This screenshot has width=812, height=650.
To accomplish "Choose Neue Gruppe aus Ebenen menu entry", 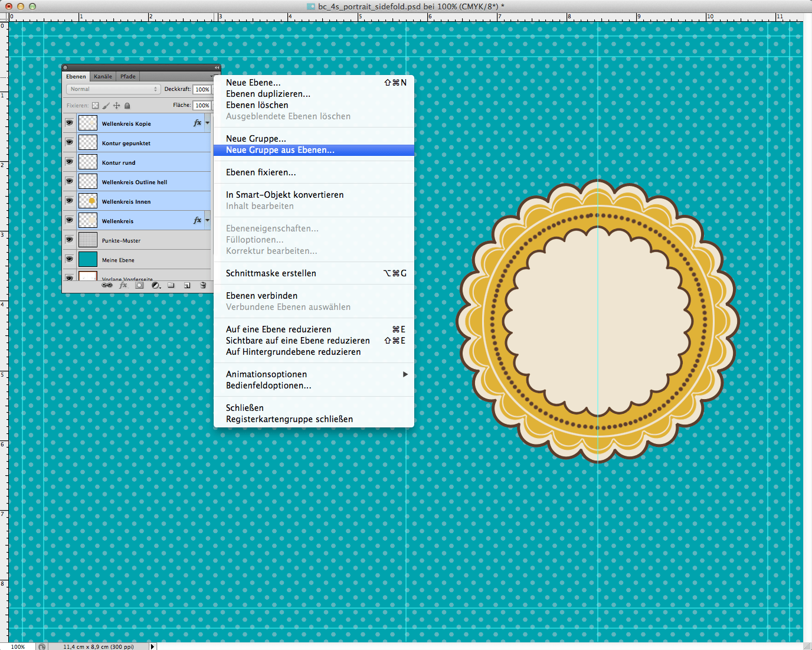I will tap(280, 150).
